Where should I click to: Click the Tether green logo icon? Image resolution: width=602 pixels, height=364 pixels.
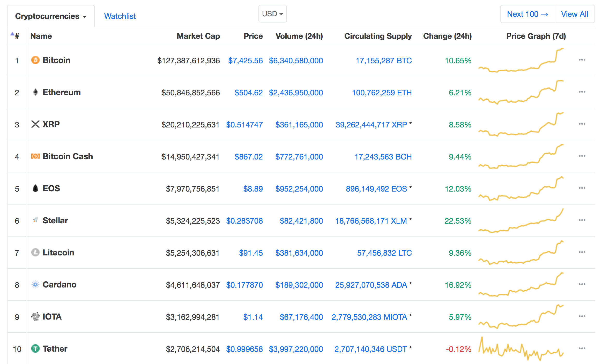[35, 349]
